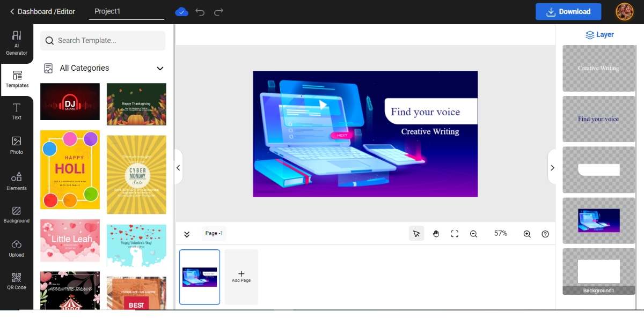The image size is (644, 327).
Task: Click the Layer panel header
Action: click(599, 34)
